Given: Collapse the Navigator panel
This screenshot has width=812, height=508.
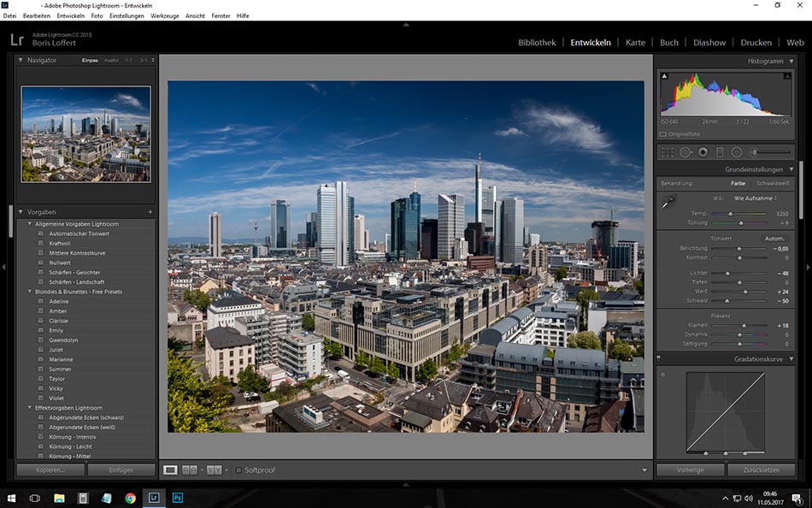Looking at the screenshot, I should (x=21, y=60).
